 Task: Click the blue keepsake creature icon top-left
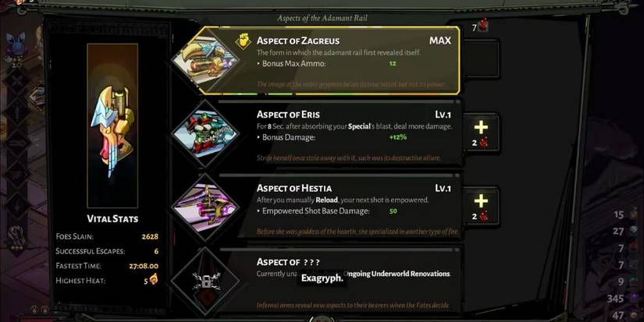point(16,44)
